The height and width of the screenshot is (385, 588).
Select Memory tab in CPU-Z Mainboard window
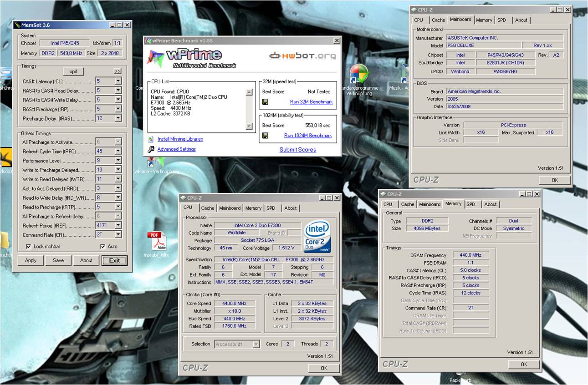tap(484, 20)
